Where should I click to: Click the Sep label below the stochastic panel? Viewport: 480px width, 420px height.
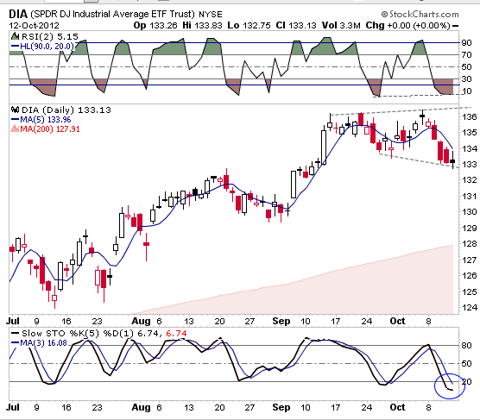[281, 407]
